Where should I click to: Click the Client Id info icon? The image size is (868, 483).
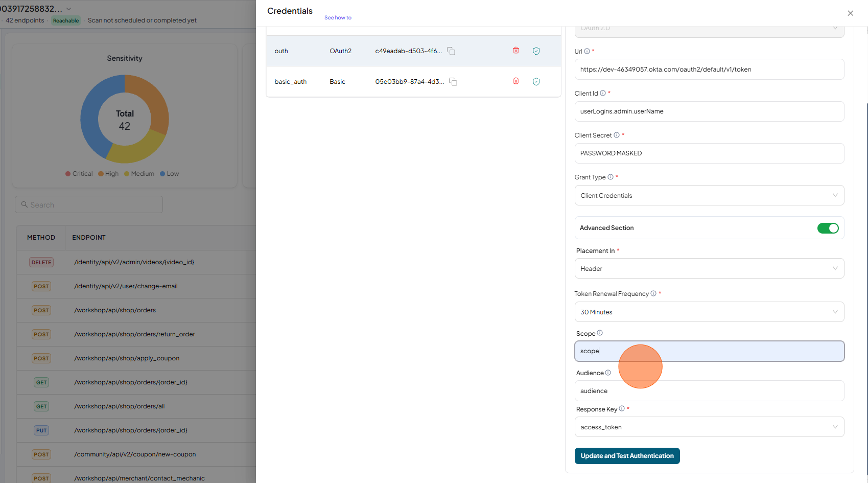(x=603, y=93)
